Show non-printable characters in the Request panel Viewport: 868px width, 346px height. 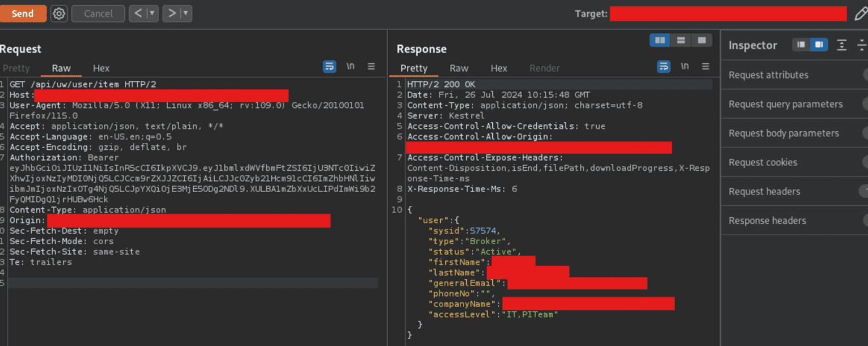pos(350,66)
